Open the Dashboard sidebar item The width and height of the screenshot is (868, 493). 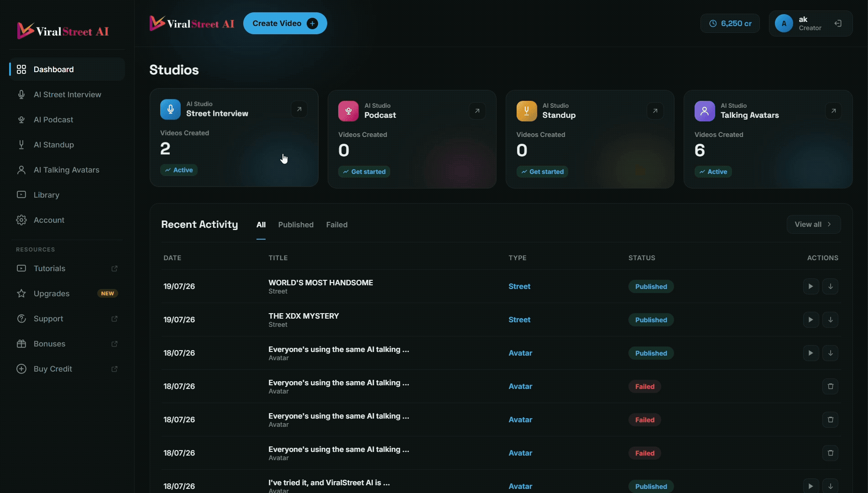[67, 69]
